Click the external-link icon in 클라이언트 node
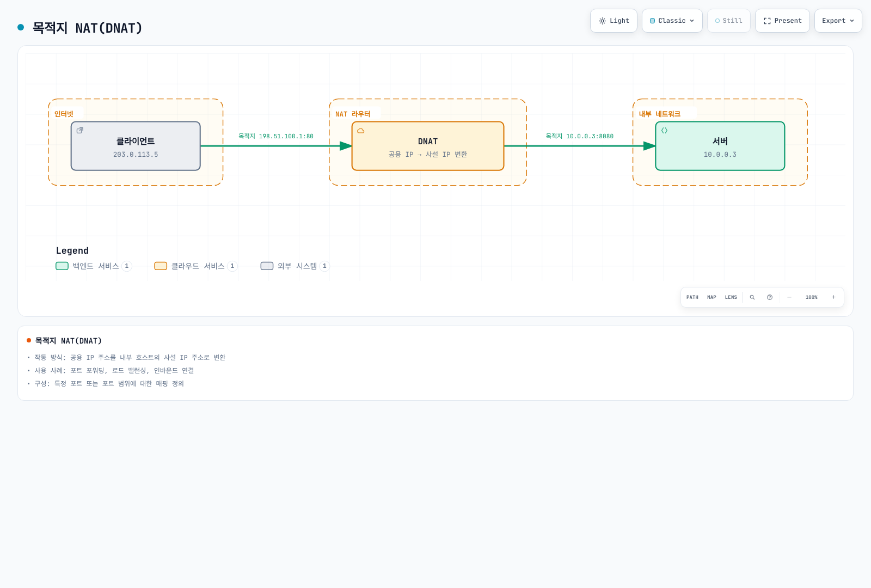Image resolution: width=871 pixels, height=588 pixels. click(80, 130)
